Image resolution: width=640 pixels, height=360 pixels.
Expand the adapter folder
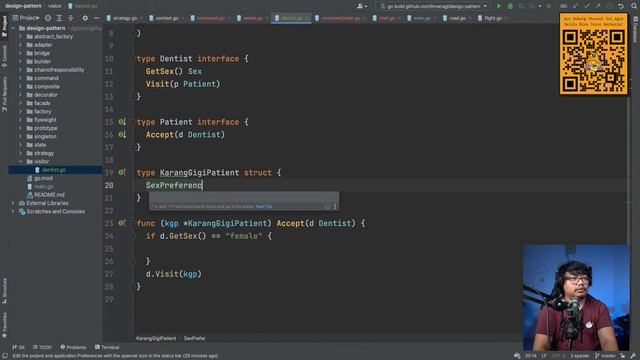pyautogui.click(x=20, y=45)
